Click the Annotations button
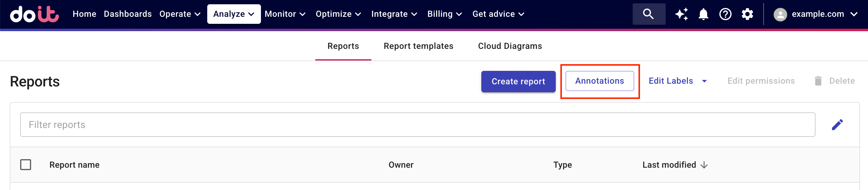The image size is (868, 190). (599, 81)
